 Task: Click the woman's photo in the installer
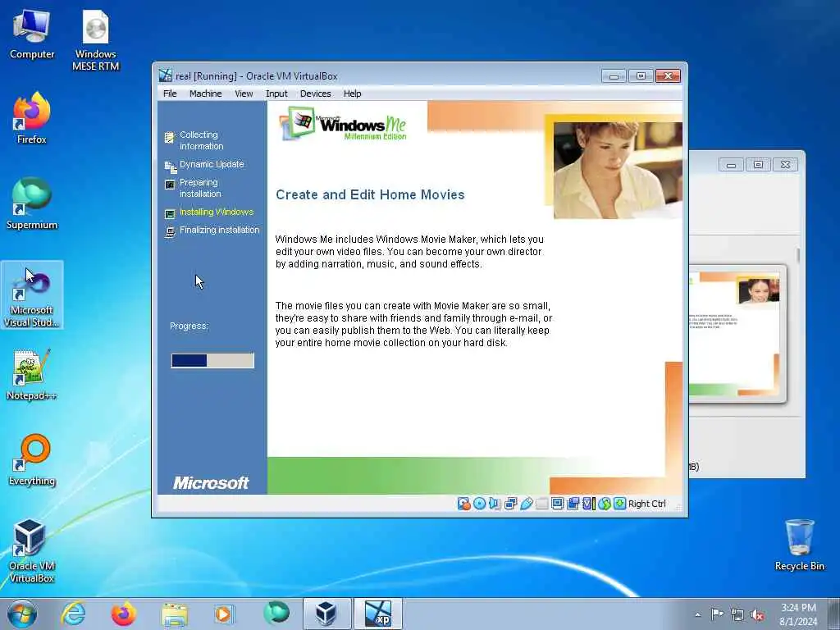coord(618,170)
